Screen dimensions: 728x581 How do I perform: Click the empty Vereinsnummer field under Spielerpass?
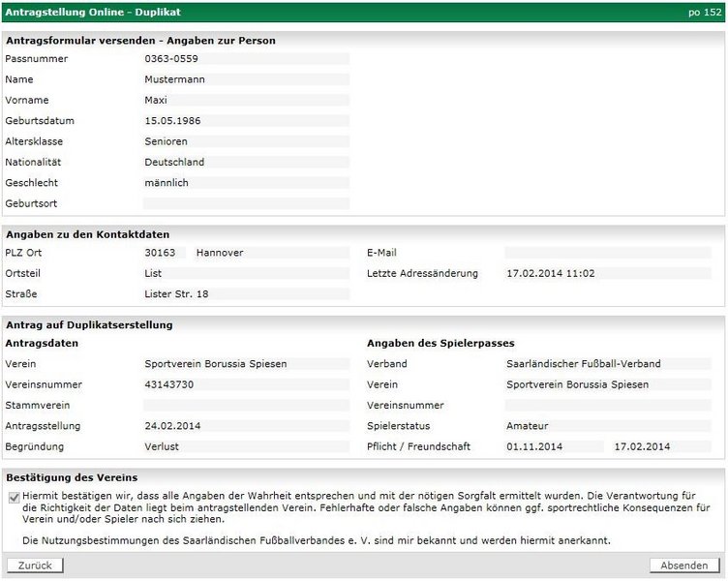pyautogui.click(x=608, y=406)
